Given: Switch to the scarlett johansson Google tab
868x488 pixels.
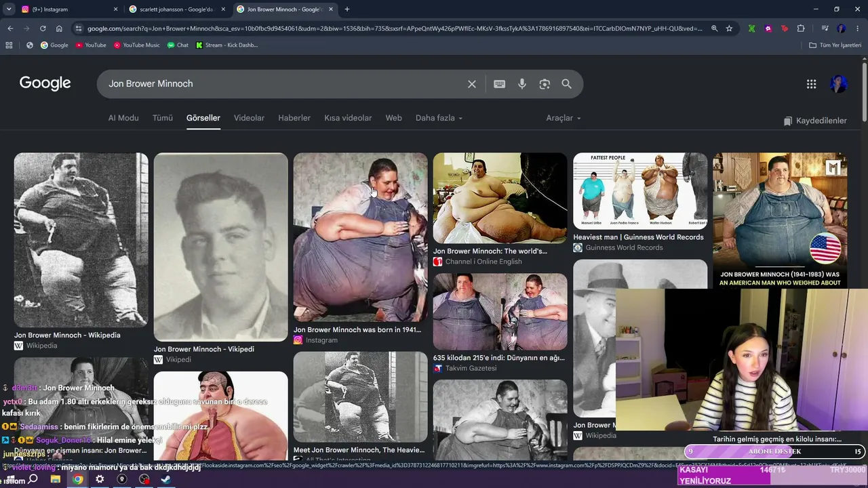Looking at the screenshot, I should pos(177,9).
